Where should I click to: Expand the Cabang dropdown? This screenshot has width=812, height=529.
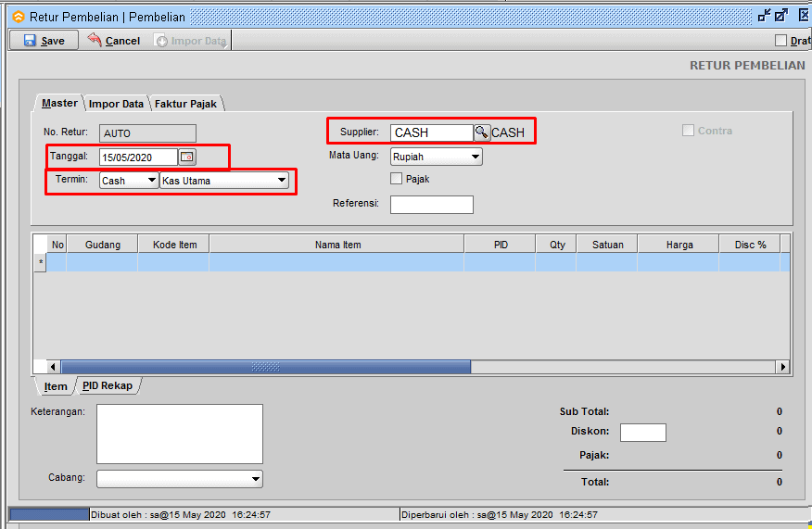click(x=256, y=479)
